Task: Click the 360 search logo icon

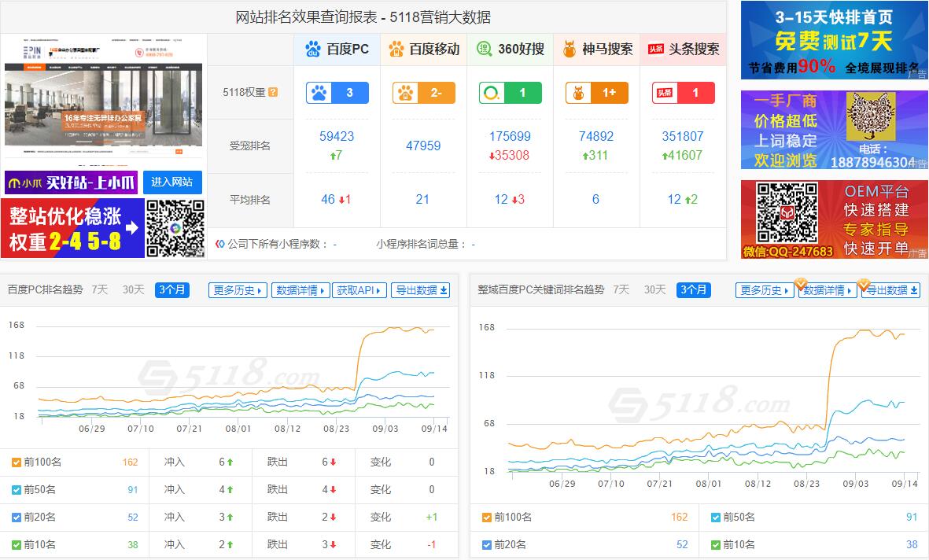Action: (x=485, y=49)
